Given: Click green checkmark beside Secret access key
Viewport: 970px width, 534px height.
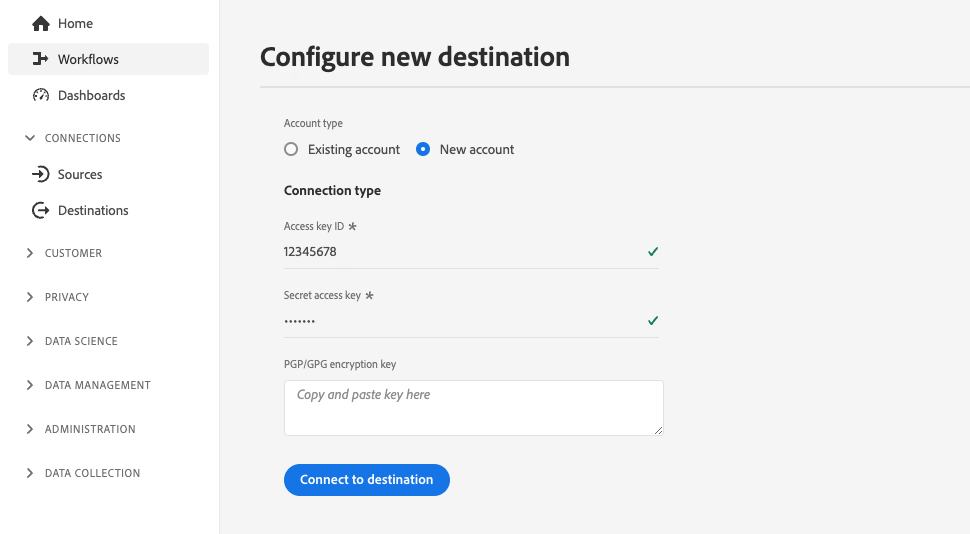Looking at the screenshot, I should click(653, 321).
